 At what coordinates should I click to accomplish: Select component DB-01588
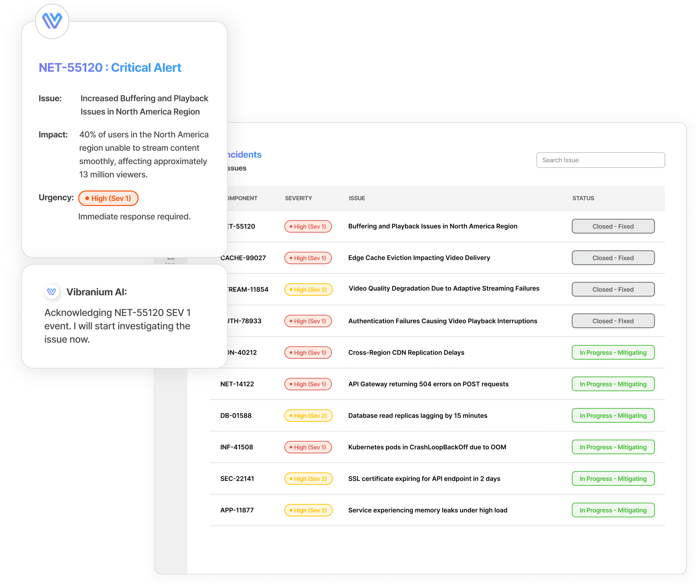click(236, 416)
